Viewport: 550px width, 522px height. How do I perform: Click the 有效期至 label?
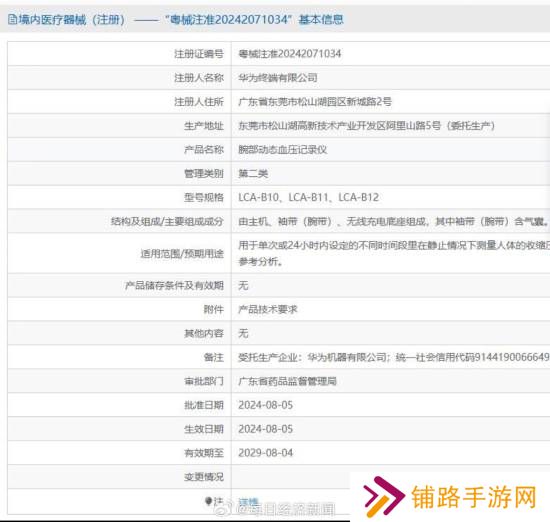pos(204,453)
